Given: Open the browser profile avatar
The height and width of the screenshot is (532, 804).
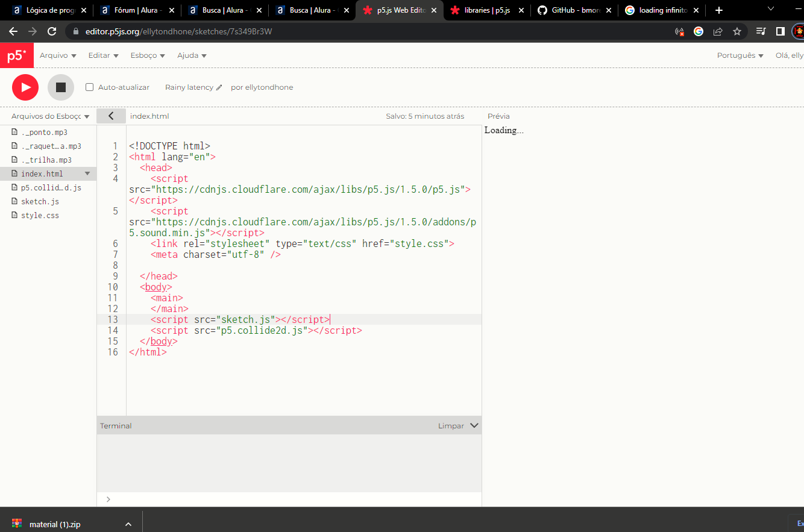Looking at the screenshot, I should 798,31.
